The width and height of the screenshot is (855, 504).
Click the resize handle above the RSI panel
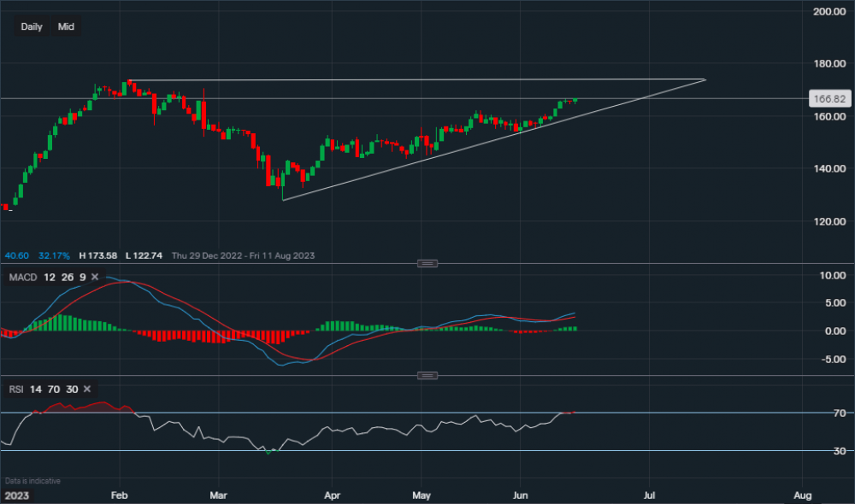click(427, 375)
